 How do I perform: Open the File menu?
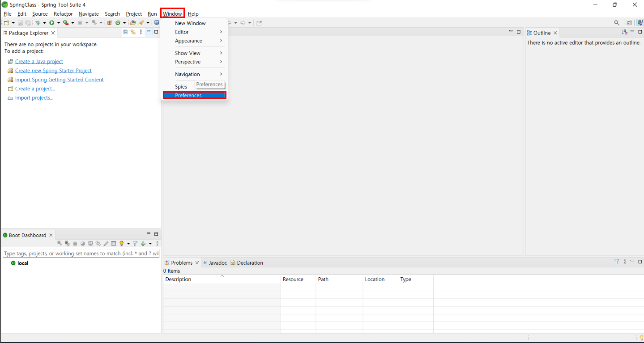tap(8, 14)
